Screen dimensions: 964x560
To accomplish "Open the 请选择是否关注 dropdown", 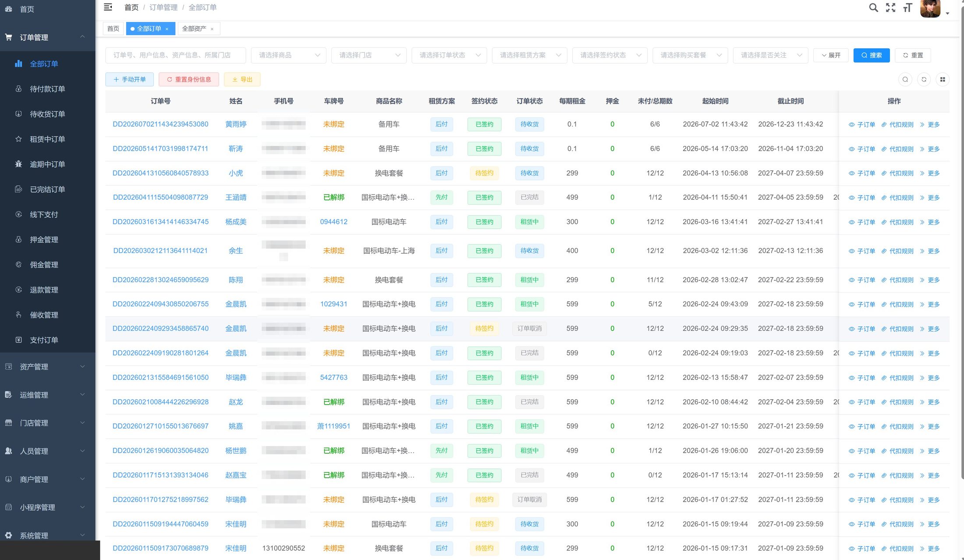I will point(770,55).
